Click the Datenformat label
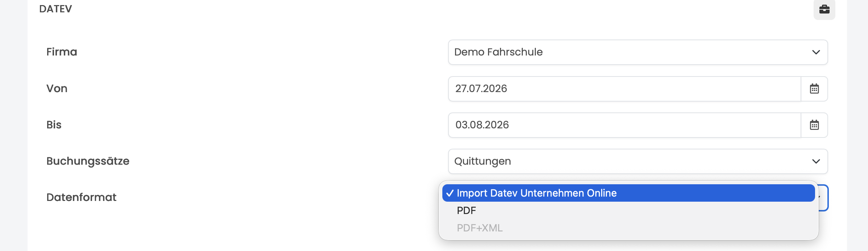868x251 pixels. [81, 197]
